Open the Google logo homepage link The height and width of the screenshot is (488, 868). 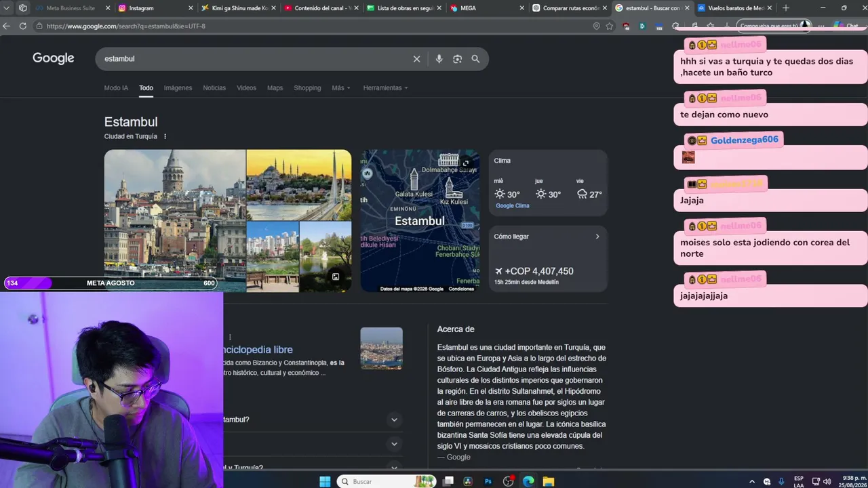click(54, 58)
